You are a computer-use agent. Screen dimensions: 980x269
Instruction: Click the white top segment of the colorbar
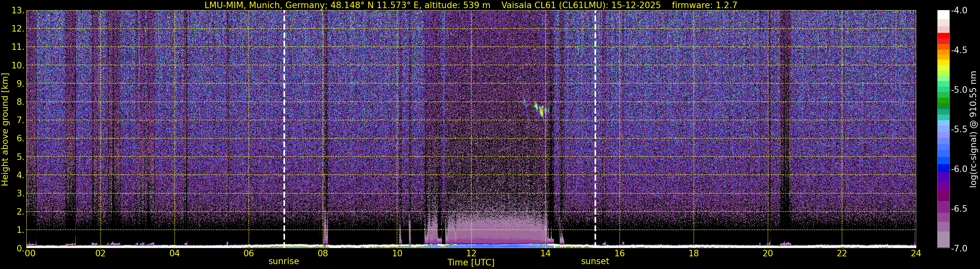tap(943, 14)
